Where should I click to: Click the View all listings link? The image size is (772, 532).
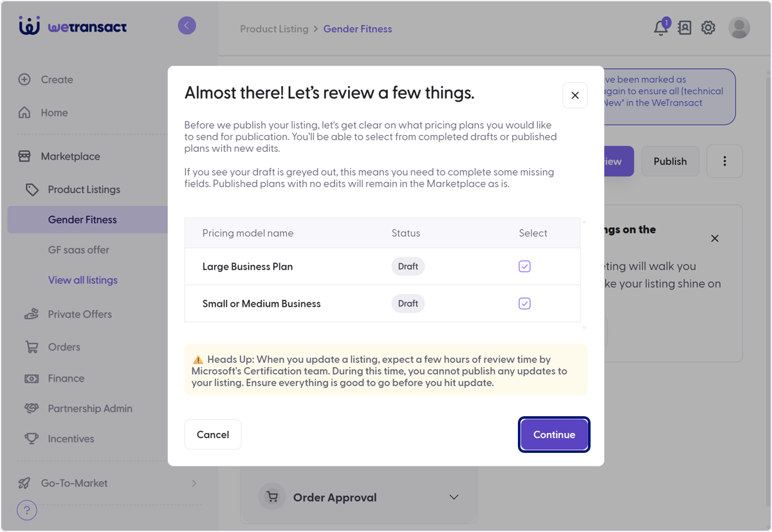[83, 280]
